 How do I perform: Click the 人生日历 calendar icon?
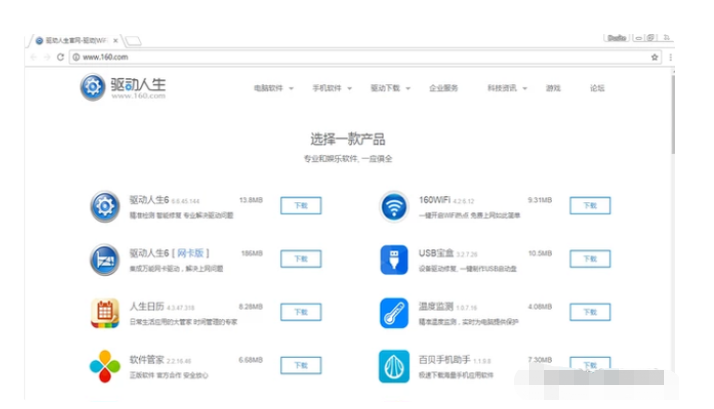[104, 313]
